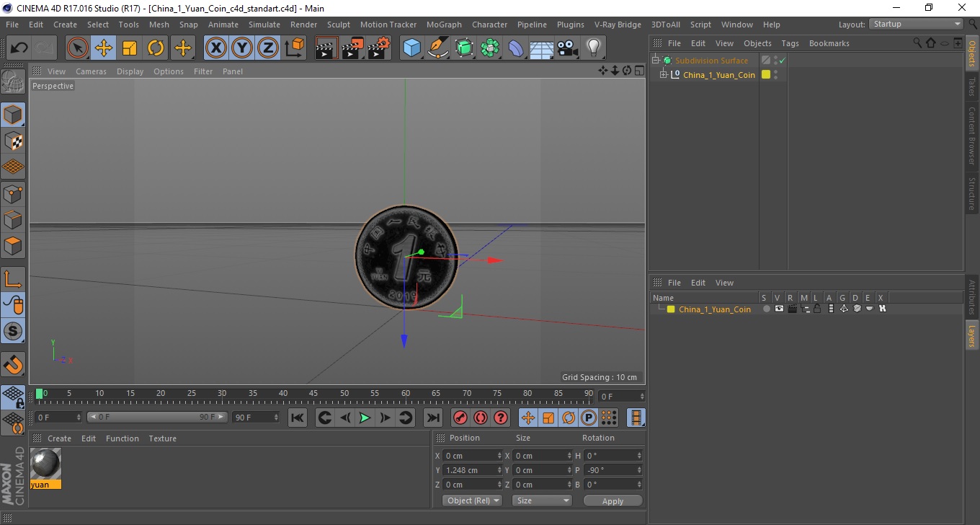
Task: Click the viewport maximize toggle icon
Action: [639, 71]
